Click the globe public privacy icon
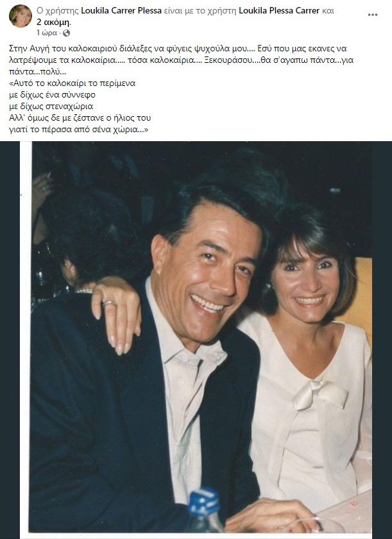This screenshot has width=392, height=539. [x=66, y=33]
